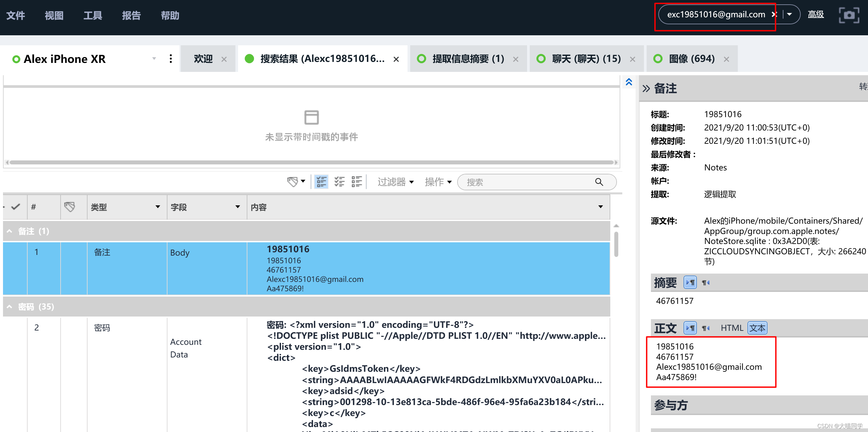This screenshot has height=432, width=868.
Task: Switch 正文 view to 文本 mode
Action: [x=757, y=327]
